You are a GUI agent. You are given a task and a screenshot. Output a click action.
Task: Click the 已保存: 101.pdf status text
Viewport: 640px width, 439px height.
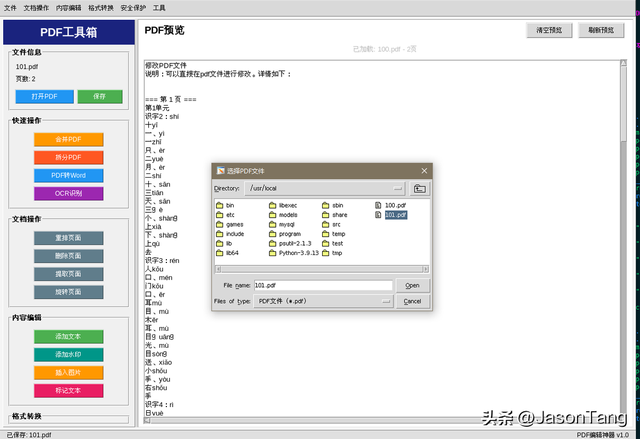click(x=29, y=435)
